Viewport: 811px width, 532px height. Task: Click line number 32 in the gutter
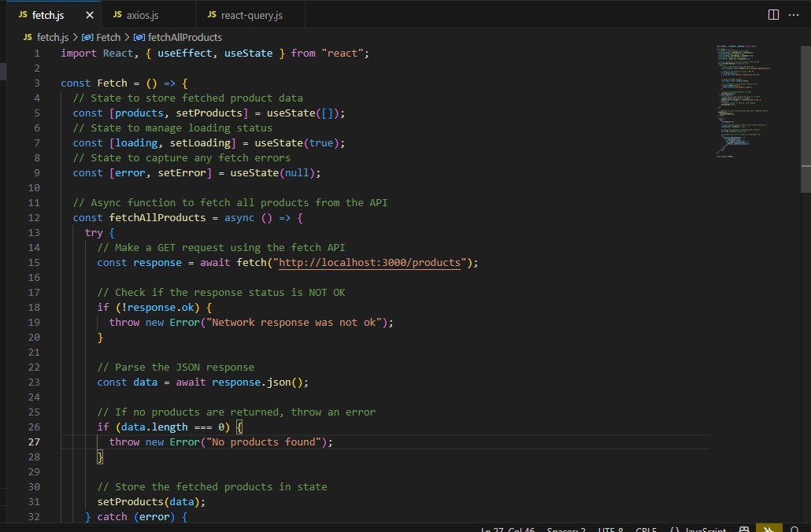click(x=34, y=516)
